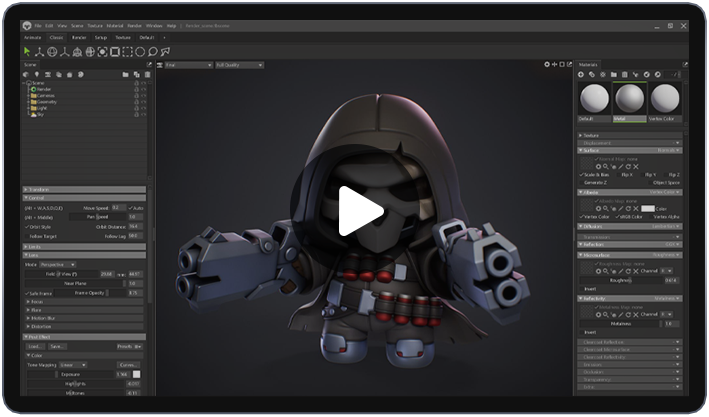Image resolution: width=709 pixels, height=417 pixels.
Task: Click the Roughness slider
Action: click(622, 280)
